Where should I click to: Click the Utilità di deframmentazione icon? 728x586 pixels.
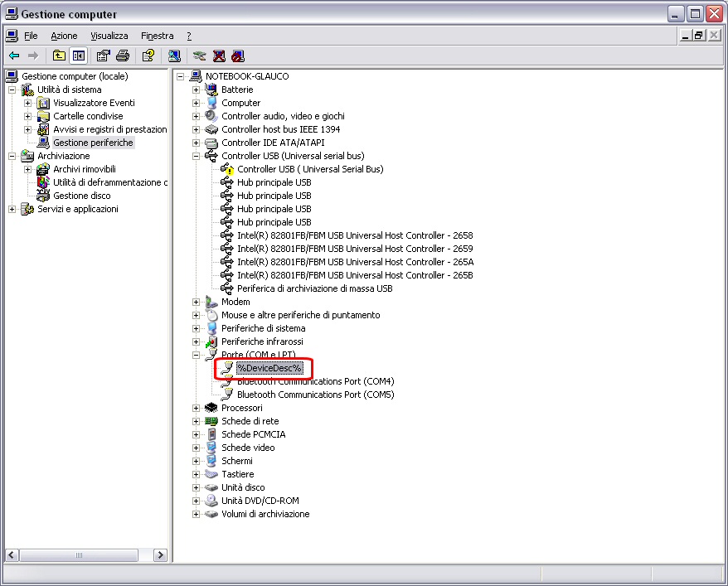(43, 182)
